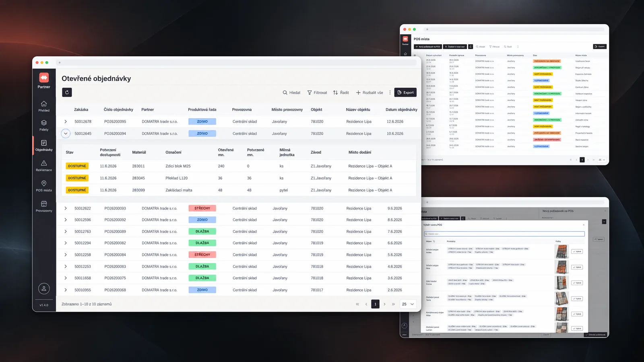Click Rozbalit vše to expand all

pyautogui.click(x=369, y=93)
